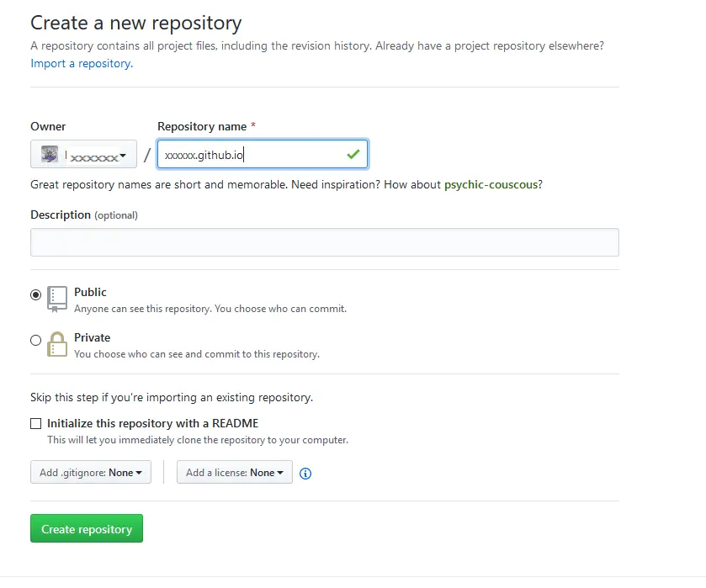Open the Add a license dropdown
Viewport: 706px width, 588px height.
(235, 473)
